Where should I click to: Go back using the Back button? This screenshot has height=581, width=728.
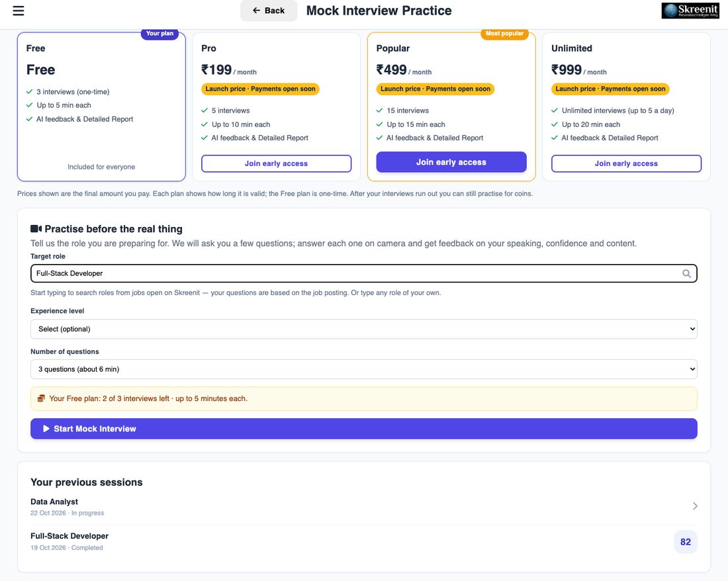point(269,11)
